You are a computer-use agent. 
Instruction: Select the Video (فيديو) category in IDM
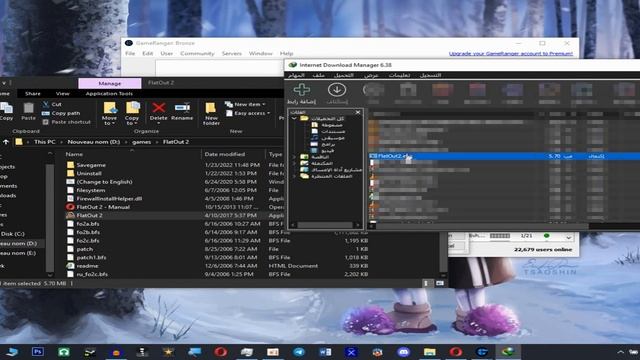pos(323,151)
